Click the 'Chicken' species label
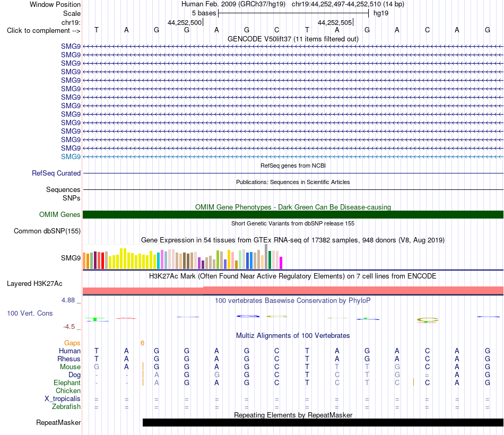The width and height of the screenshot is (504, 435). [x=68, y=390]
